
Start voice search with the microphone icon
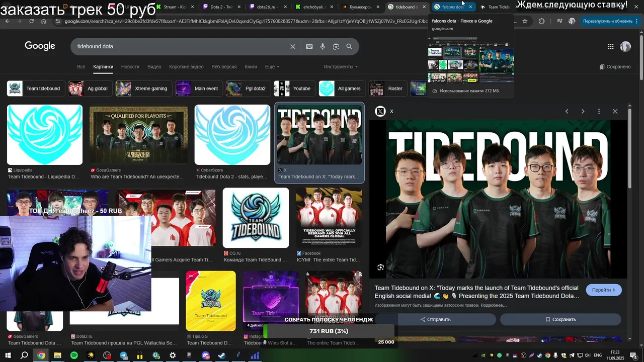pos(323,46)
